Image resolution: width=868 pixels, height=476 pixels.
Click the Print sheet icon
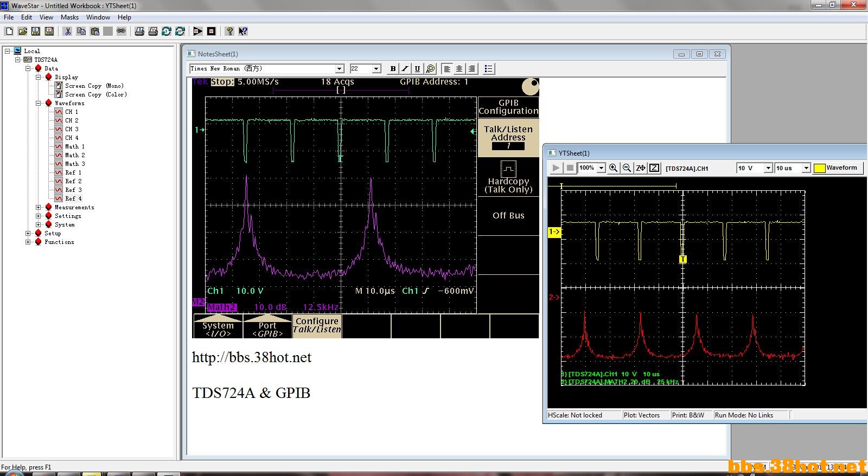[x=139, y=31]
